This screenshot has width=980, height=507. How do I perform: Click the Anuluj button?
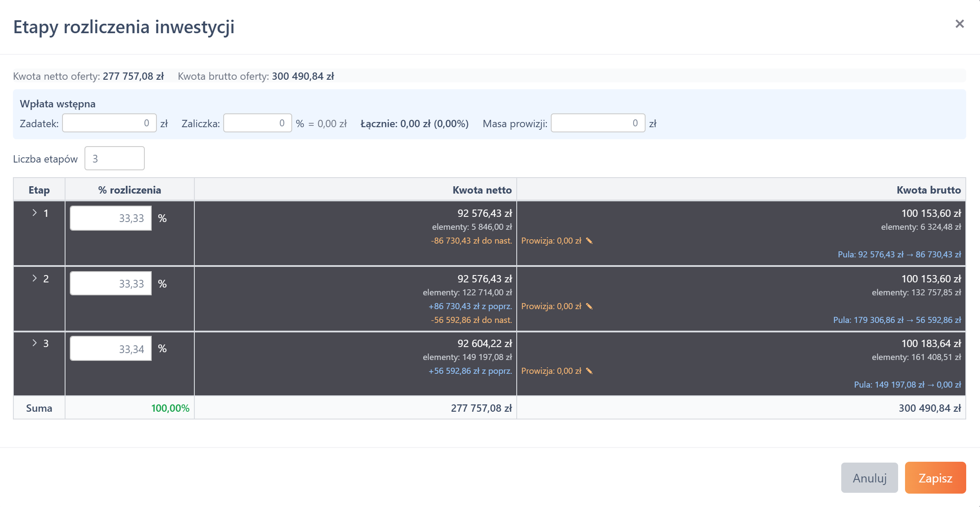[869, 478]
